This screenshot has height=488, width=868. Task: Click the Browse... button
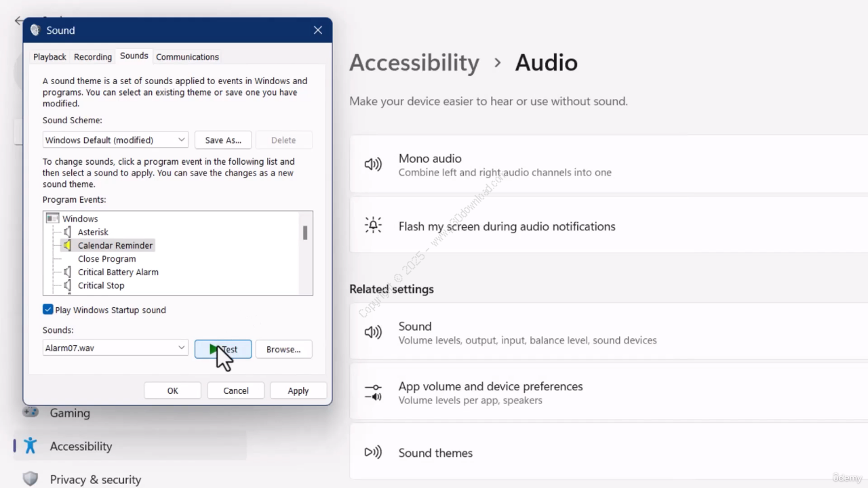(x=283, y=349)
